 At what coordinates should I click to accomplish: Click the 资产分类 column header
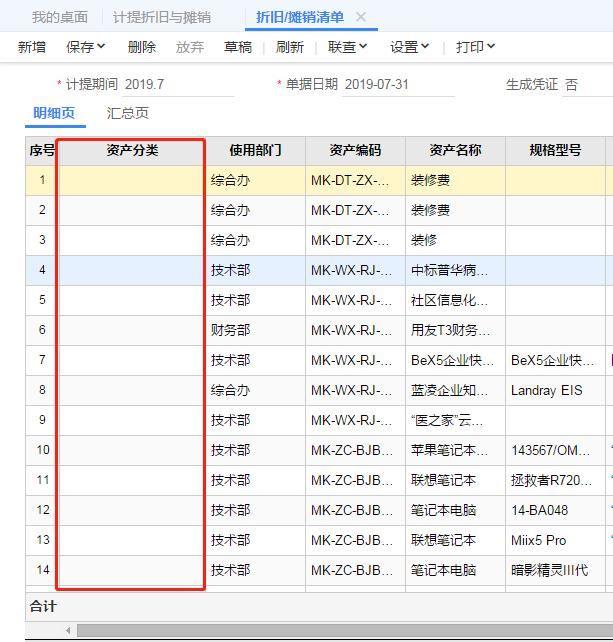coord(132,150)
